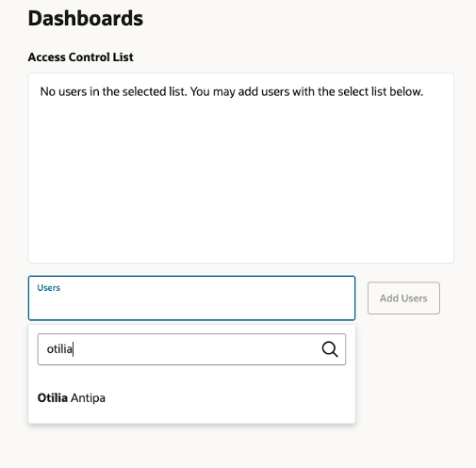Click the Add Users button
The height and width of the screenshot is (468, 476).
click(x=403, y=298)
